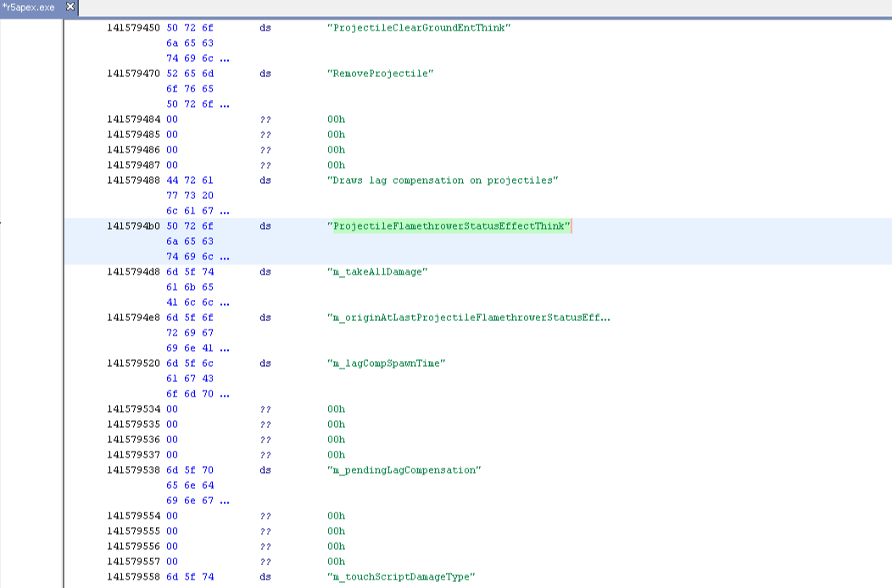Click address 1415794e8
Screen dimensions: 892x588
point(133,318)
